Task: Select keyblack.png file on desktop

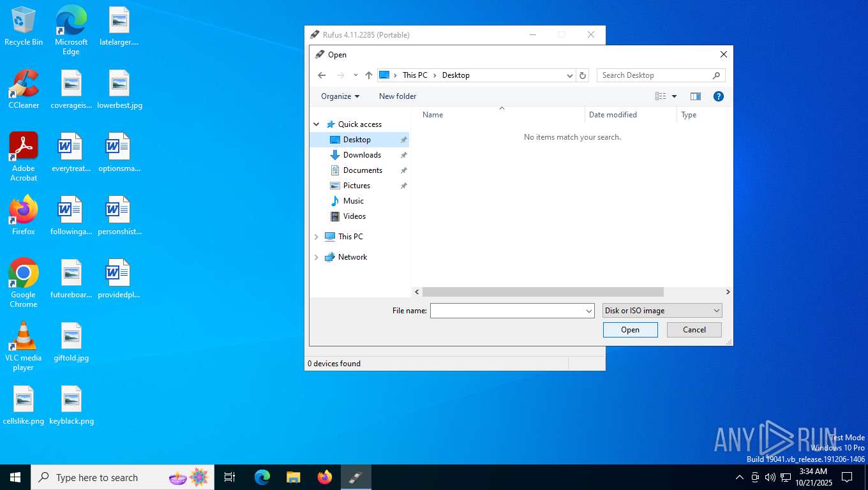Action: pos(71,406)
